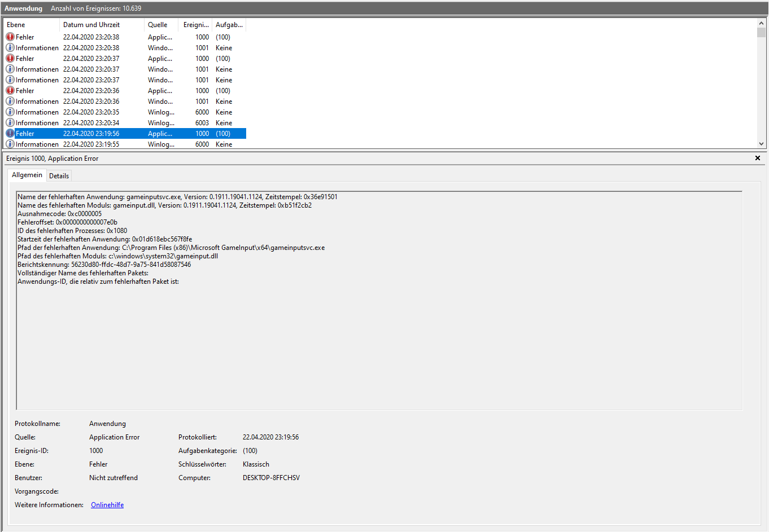Click the Fehleroffset line
Screen dimensions: 769x532
pyautogui.click(x=67, y=222)
